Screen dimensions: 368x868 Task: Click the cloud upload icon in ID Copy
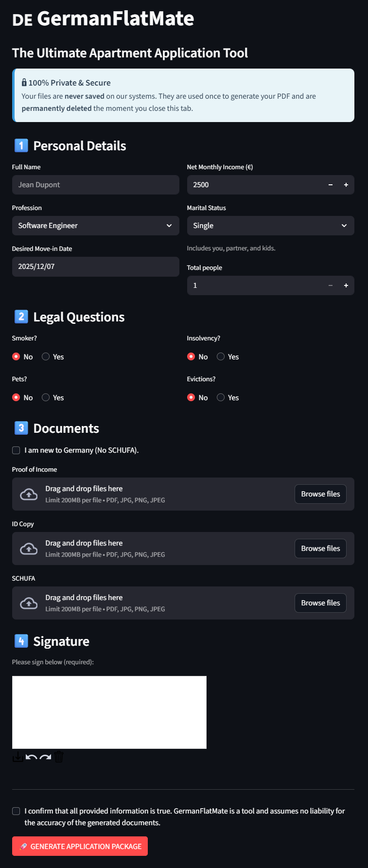(29, 549)
